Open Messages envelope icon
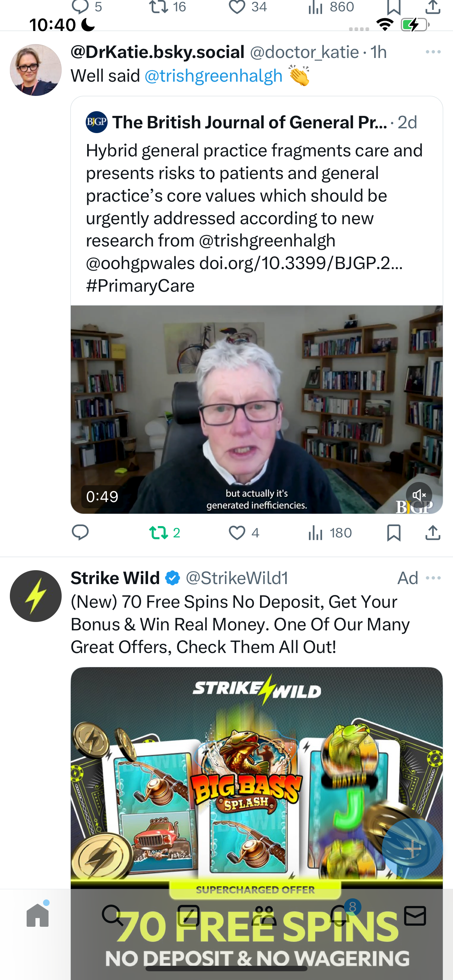Image resolution: width=453 pixels, height=980 pixels. pyautogui.click(x=415, y=916)
